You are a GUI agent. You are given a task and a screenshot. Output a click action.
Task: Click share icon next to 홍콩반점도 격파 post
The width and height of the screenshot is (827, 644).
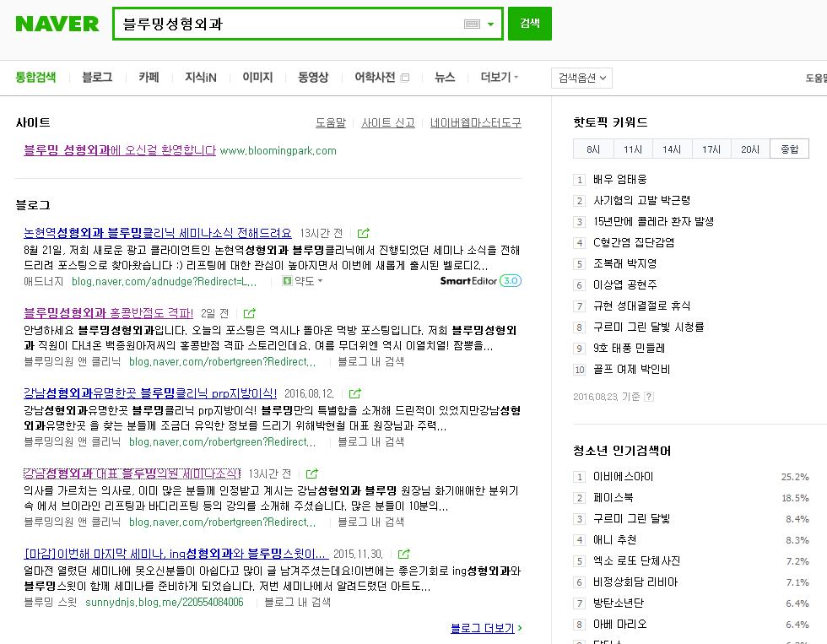point(250,313)
